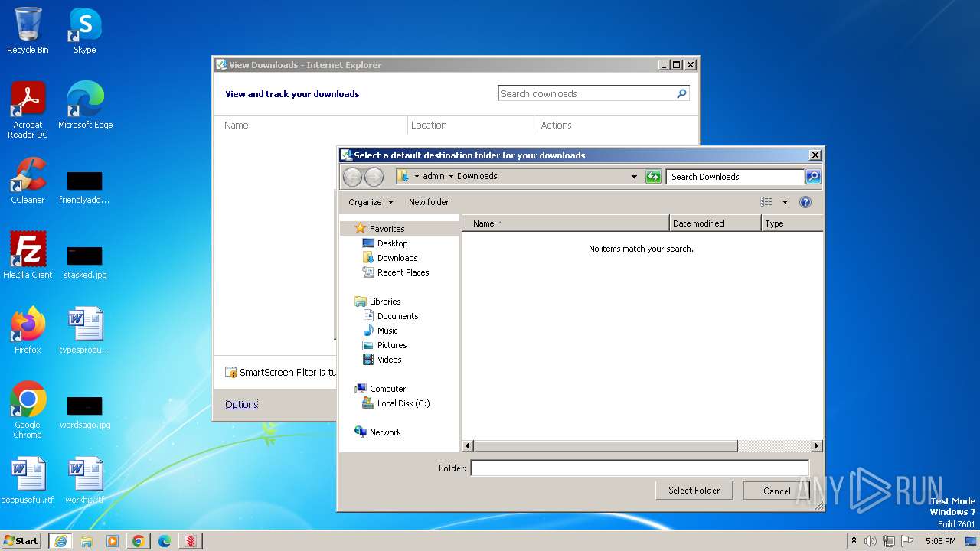The image size is (980, 551).
Task: Open Internet Explorer in the taskbar
Action: (x=60, y=541)
